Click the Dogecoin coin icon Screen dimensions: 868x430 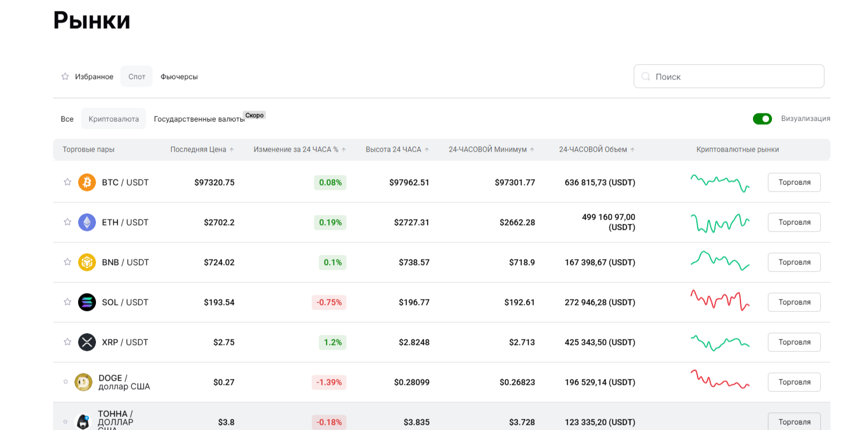pos(83,382)
